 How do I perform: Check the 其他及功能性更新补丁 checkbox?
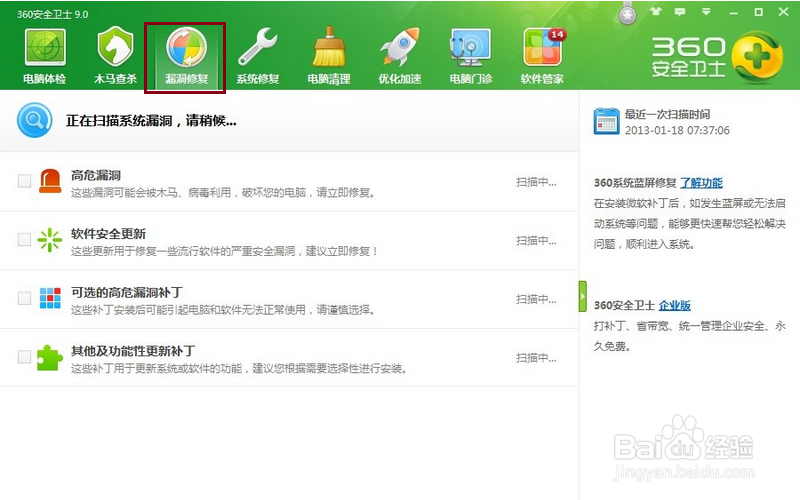24,357
